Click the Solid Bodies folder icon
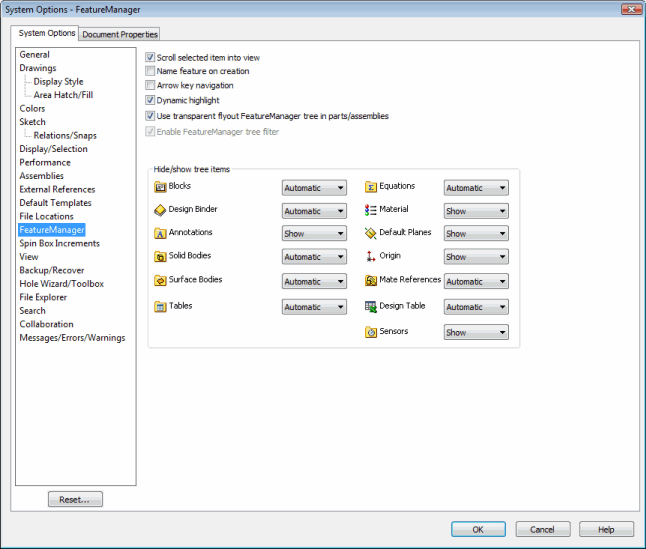The image size is (646, 549). tap(160, 257)
